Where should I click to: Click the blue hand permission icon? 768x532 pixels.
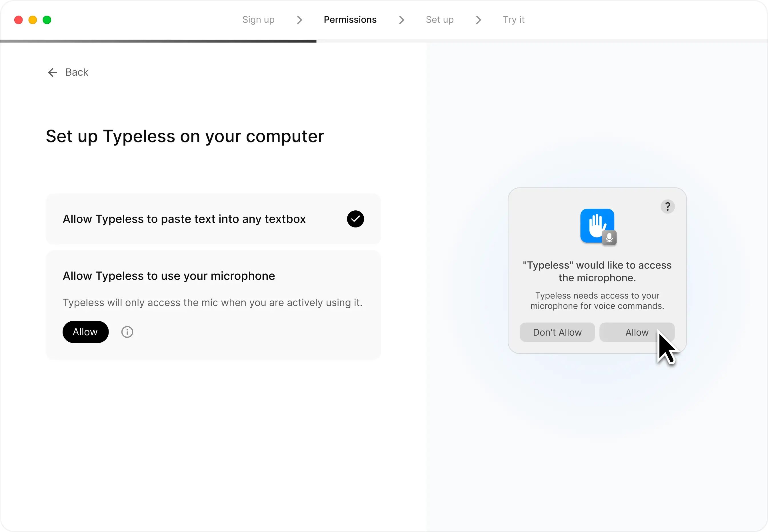tap(597, 226)
